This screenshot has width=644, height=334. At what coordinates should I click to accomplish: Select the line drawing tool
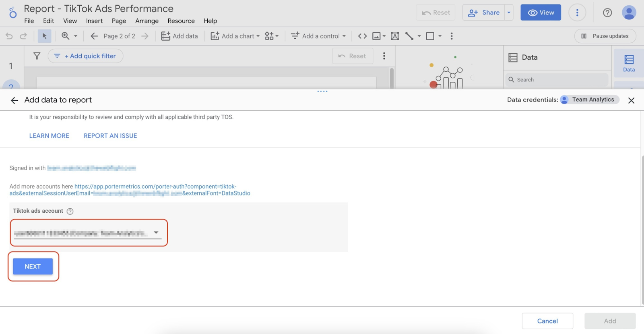409,36
